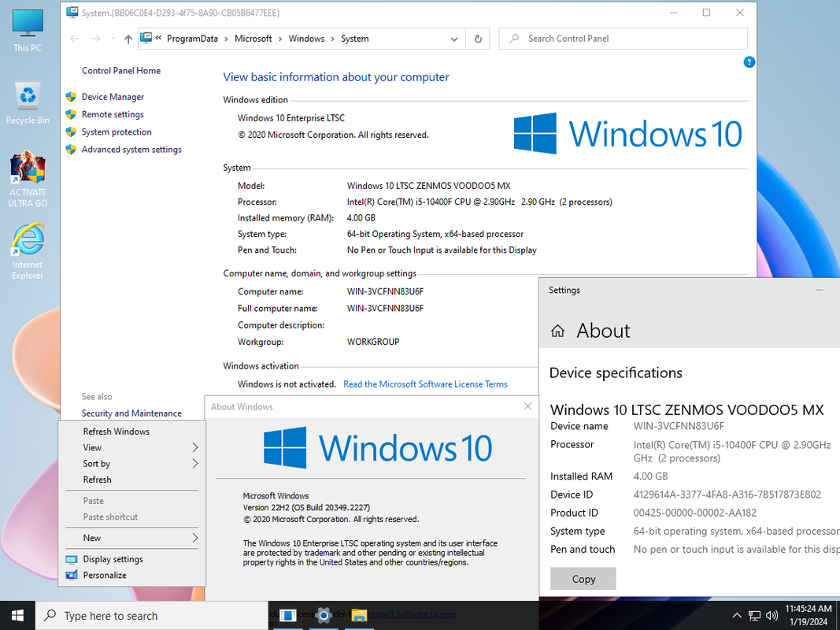Click Windows 10 Enterprise LTSC edition text
Screen dimensions: 840x630
291,118
